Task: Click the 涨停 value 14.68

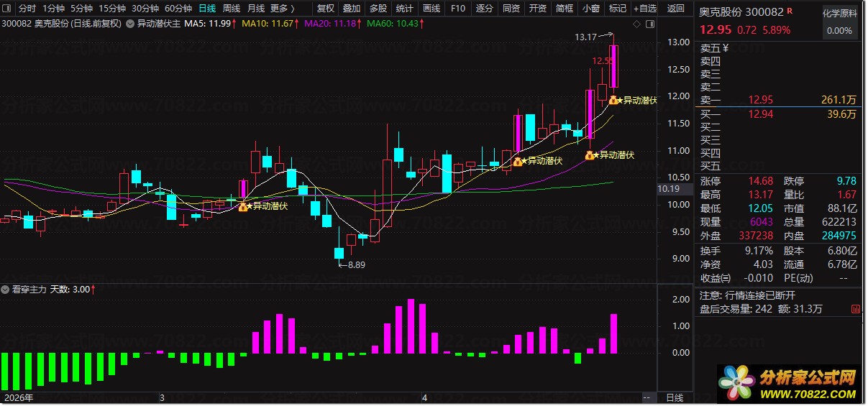Action: click(760, 181)
